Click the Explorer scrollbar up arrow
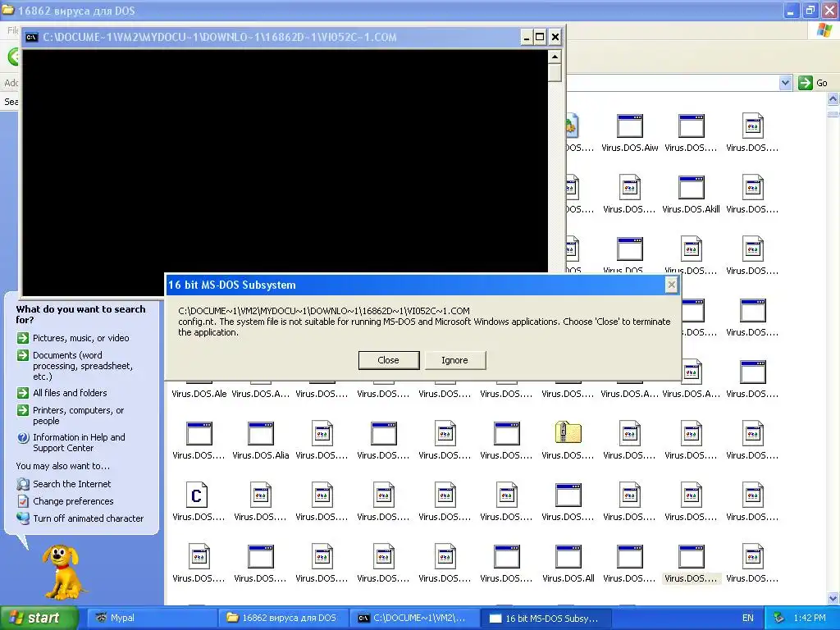840x630 pixels. pyautogui.click(x=833, y=98)
